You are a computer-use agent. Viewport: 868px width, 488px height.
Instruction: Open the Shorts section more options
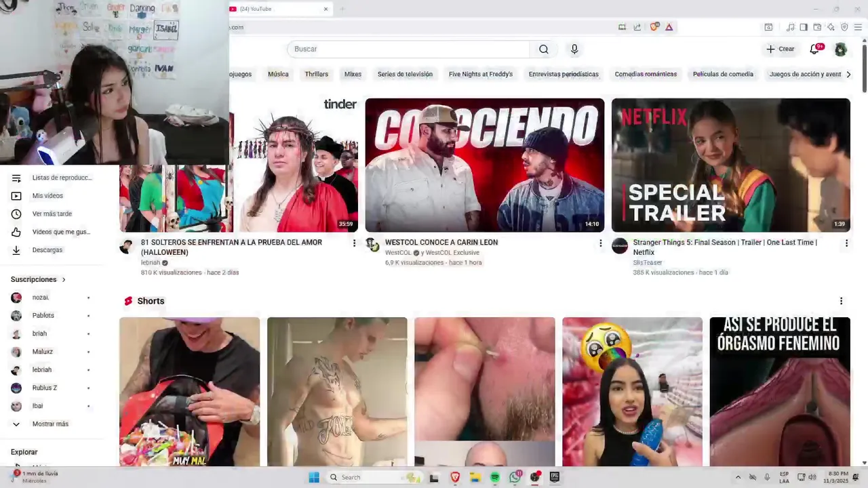(x=841, y=301)
